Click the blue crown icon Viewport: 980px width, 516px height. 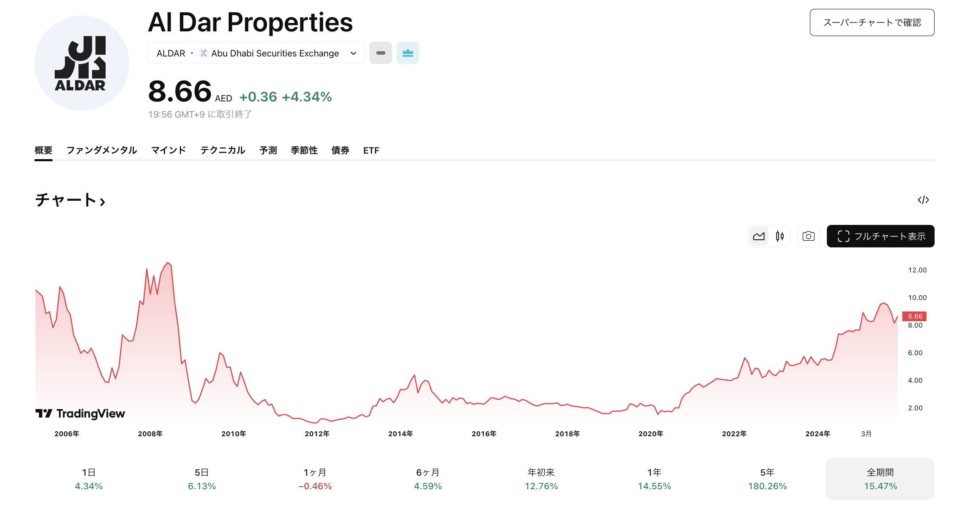pos(408,53)
